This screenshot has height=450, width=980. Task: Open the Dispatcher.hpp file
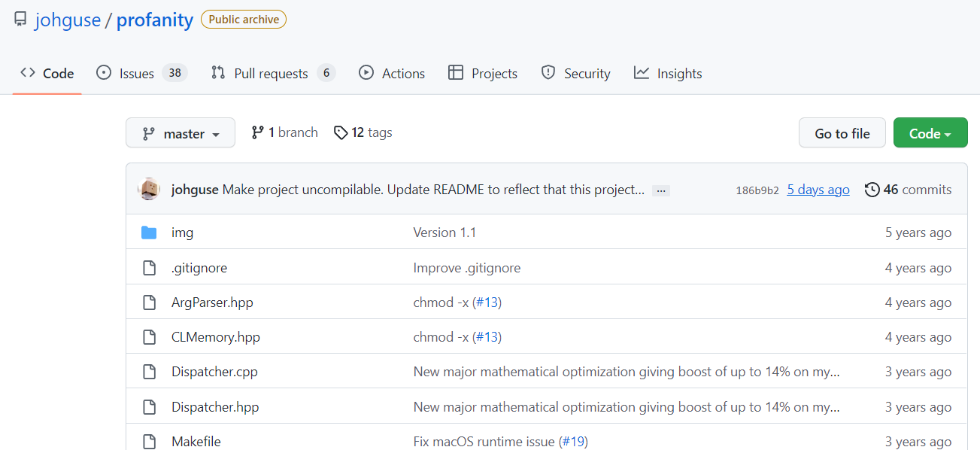[215, 407]
